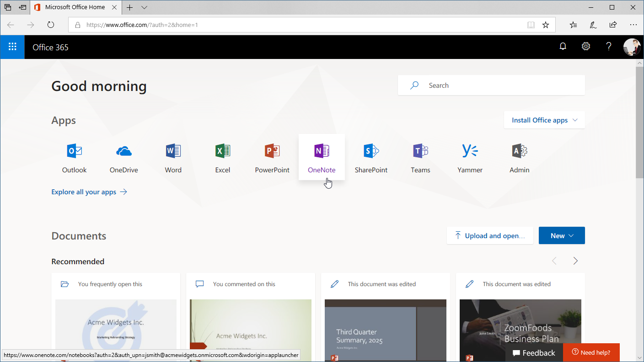
Task: Open the account profile picture menu
Action: coord(632,47)
